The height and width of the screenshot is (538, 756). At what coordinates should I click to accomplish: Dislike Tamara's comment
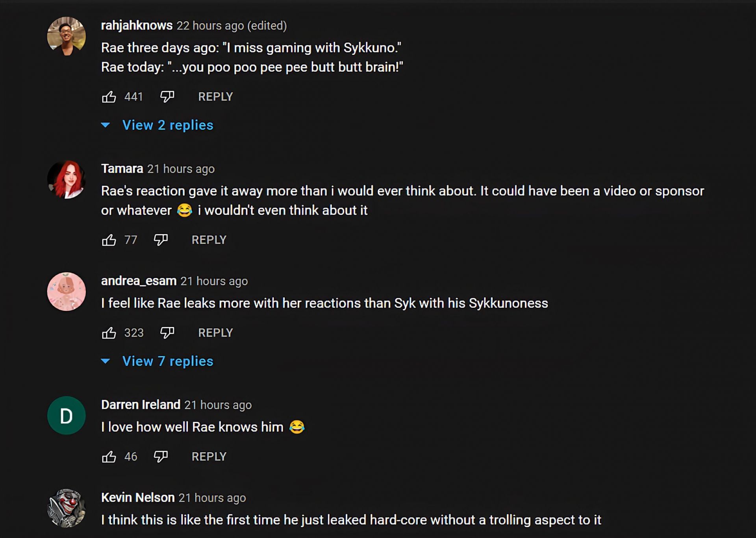(161, 240)
